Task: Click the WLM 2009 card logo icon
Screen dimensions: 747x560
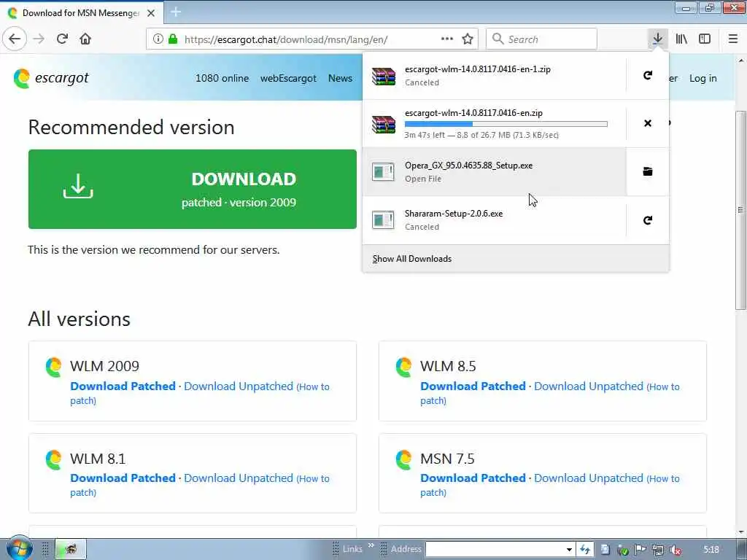Action: [x=53, y=367]
